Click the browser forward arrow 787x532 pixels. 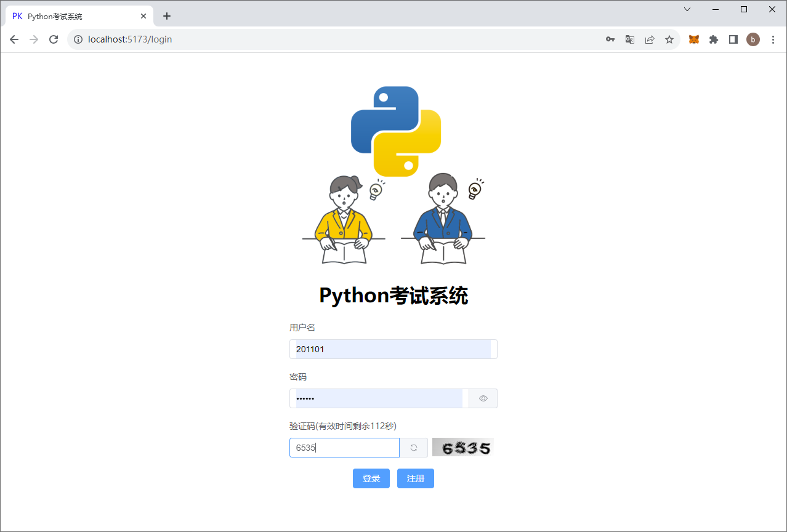(x=34, y=39)
